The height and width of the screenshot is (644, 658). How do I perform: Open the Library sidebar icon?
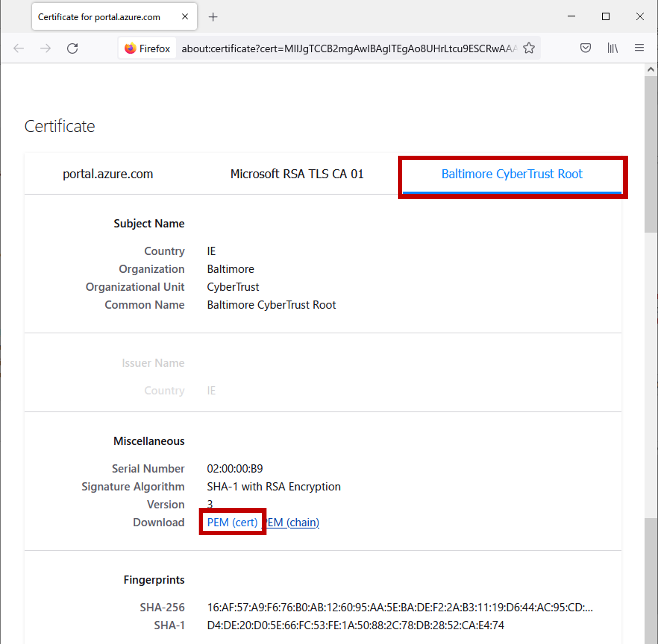(612, 48)
